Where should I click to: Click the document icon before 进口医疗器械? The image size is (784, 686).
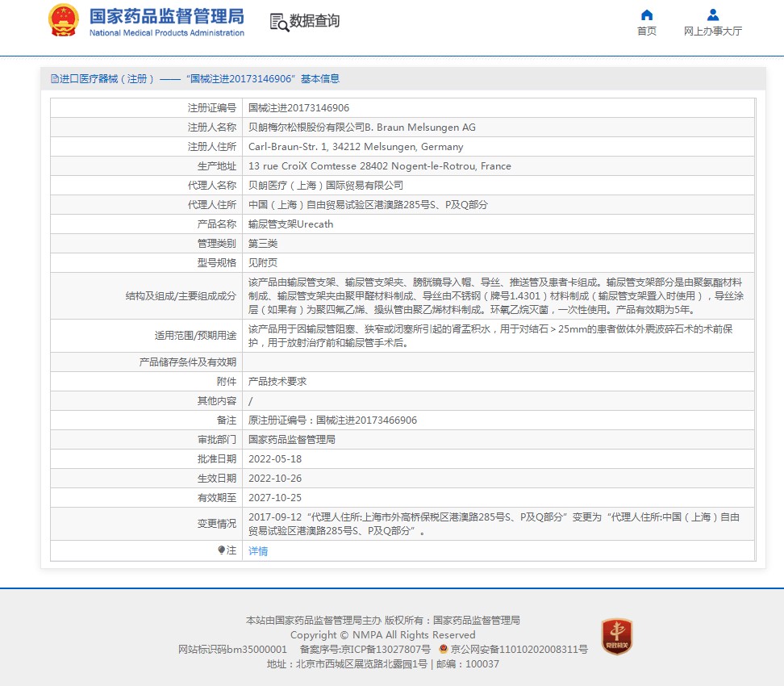(x=54, y=79)
